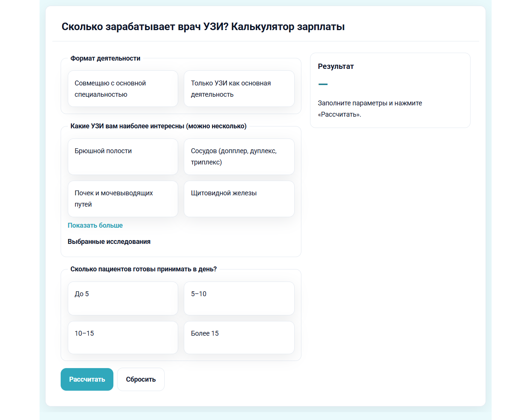Select "Совмещаю с основной специальностью" option
This screenshot has height=420, width=521.
(x=123, y=89)
